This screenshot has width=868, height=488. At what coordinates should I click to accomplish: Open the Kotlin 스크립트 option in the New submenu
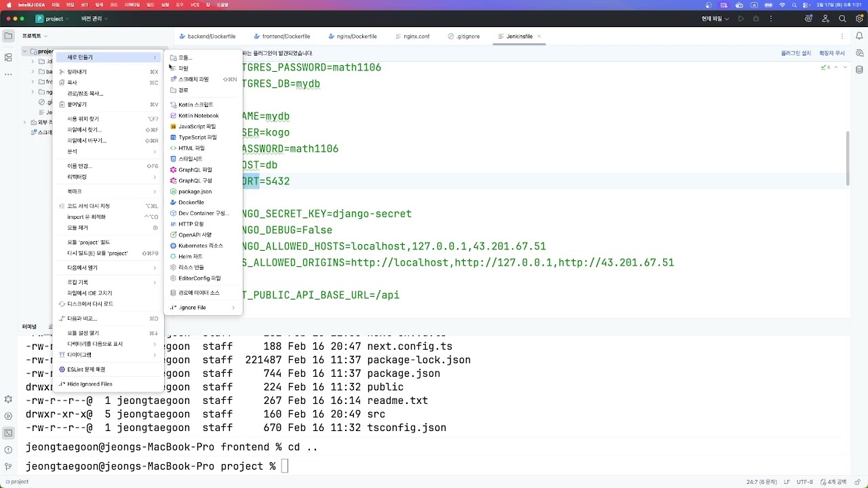tap(203, 104)
